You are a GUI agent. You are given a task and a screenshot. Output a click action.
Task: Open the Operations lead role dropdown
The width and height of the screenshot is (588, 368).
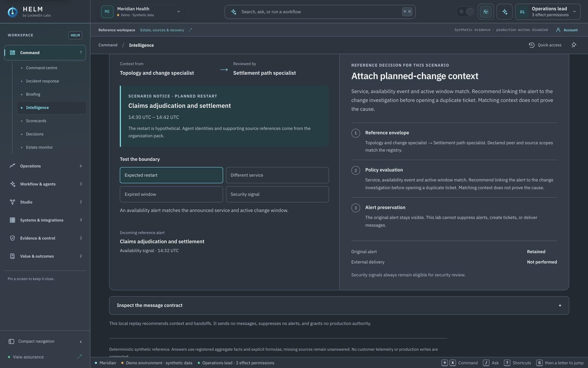click(x=548, y=12)
